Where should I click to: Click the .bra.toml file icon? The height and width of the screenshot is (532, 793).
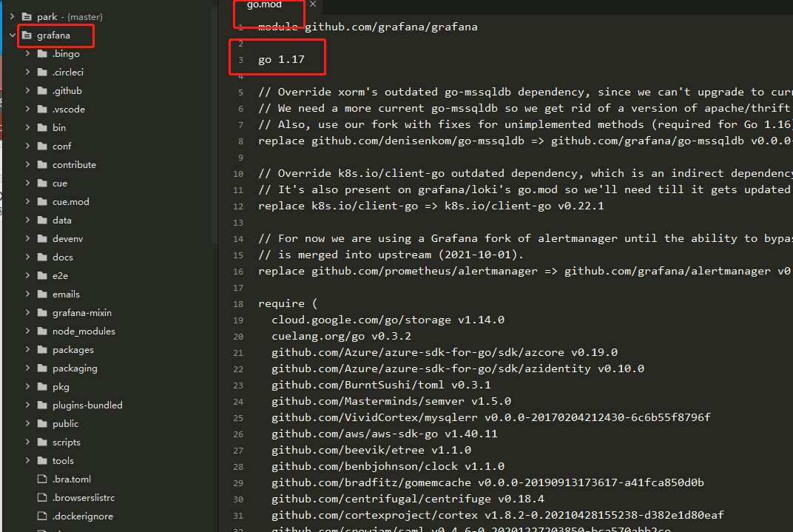coord(42,479)
